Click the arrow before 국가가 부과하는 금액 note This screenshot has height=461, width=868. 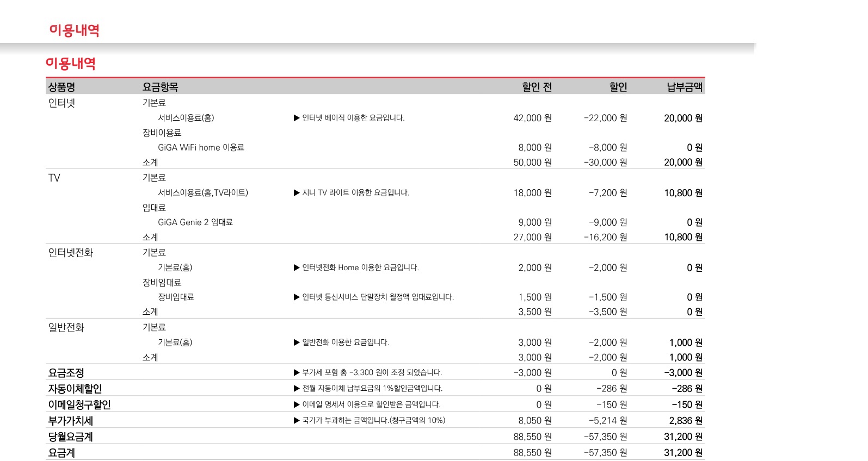tap(297, 421)
